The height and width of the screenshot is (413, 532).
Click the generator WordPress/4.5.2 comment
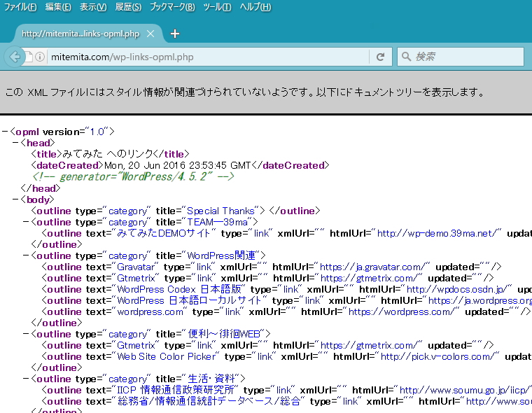[133, 176]
